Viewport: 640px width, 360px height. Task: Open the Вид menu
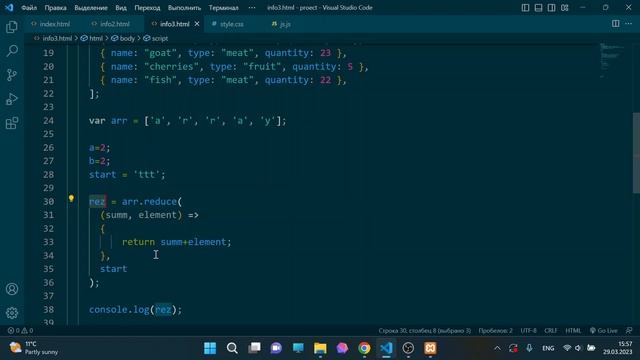(121, 8)
